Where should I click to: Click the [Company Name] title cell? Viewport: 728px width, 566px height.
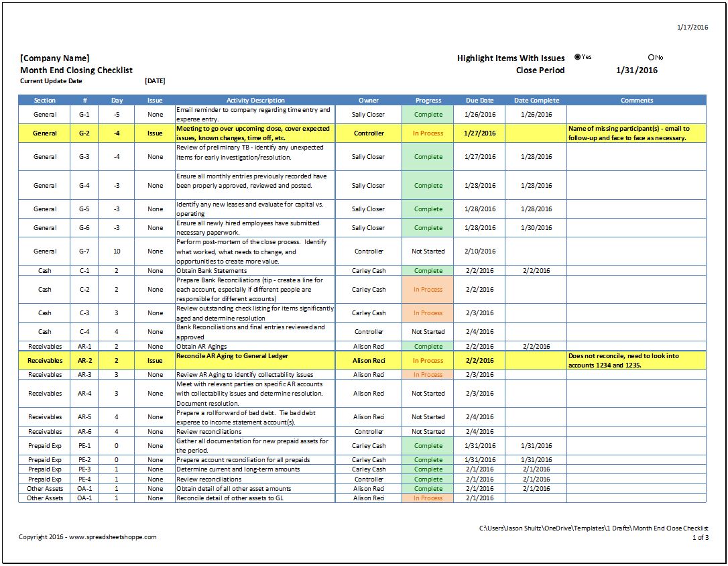click(55, 58)
